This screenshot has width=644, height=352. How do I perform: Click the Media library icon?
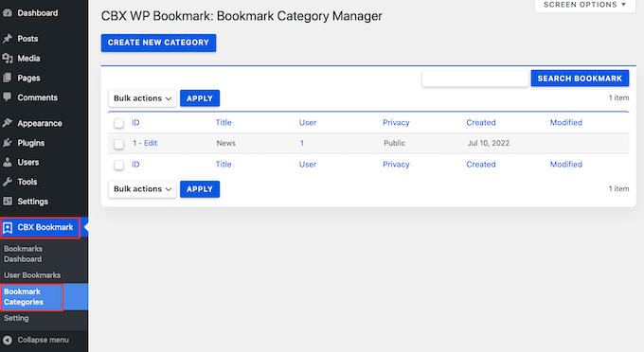[7, 59]
